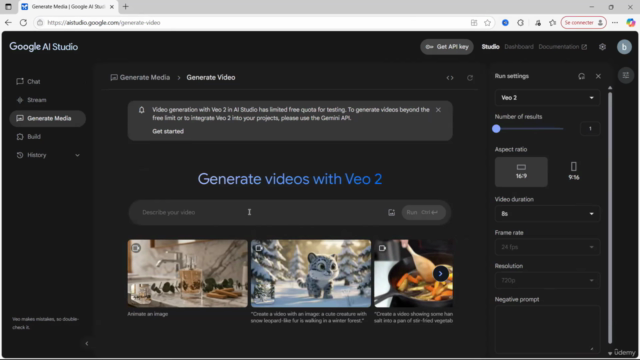Click the Get started link

pyautogui.click(x=168, y=131)
